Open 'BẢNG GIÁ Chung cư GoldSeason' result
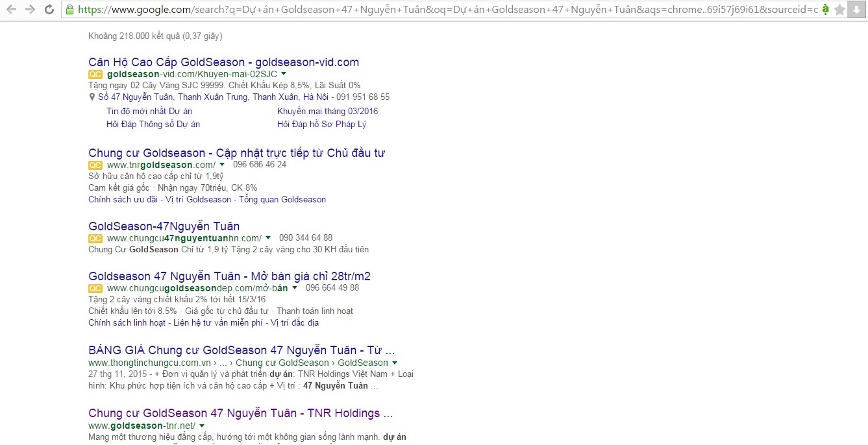 tap(242, 350)
